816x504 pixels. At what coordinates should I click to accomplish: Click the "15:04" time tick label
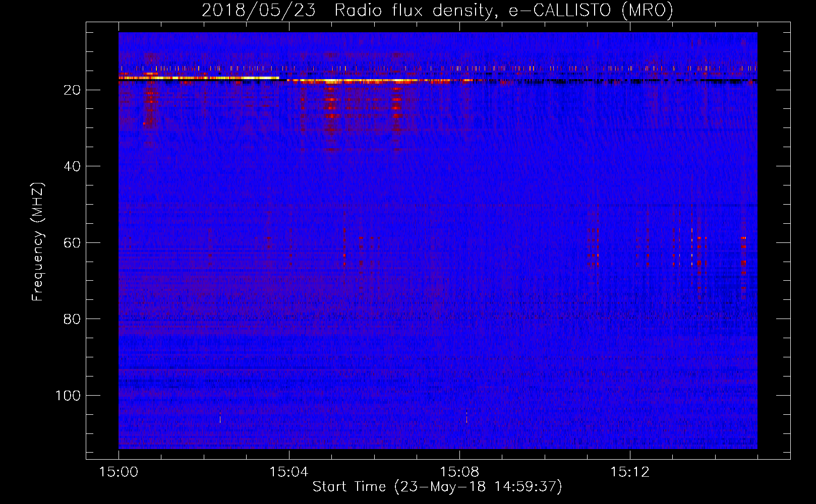point(289,472)
